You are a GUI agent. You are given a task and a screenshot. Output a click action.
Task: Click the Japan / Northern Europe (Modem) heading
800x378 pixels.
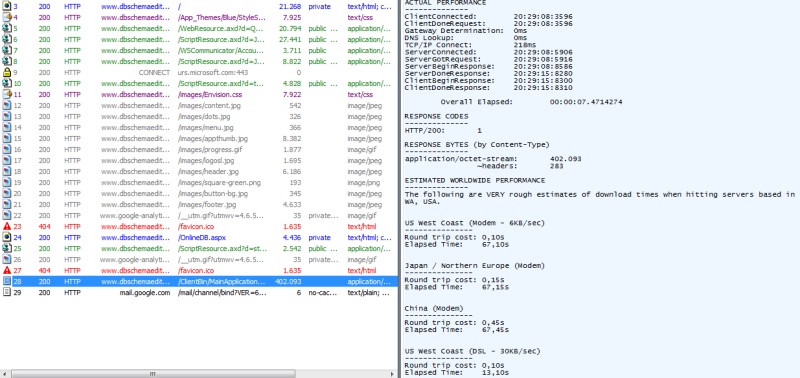point(474,265)
